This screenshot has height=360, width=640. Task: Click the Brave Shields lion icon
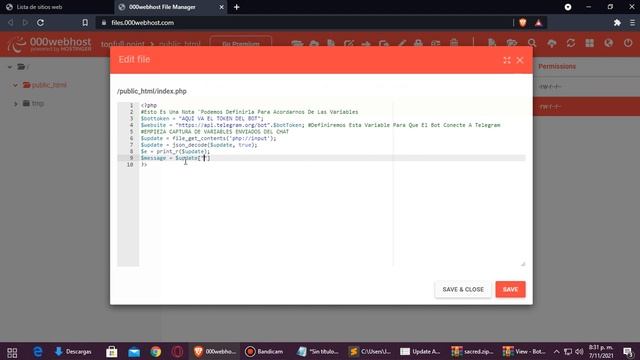pos(522,22)
